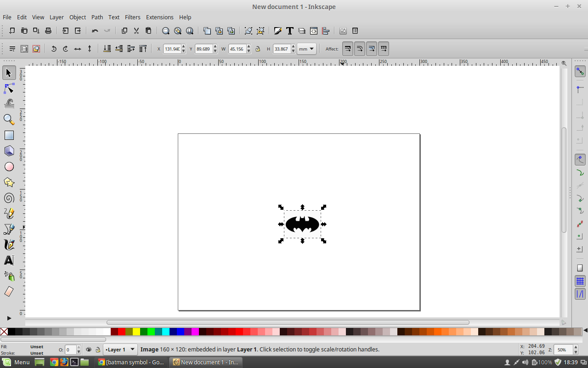Open the Path menu
The width and height of the screenshot is (588, 368).
tap(97, 17)
